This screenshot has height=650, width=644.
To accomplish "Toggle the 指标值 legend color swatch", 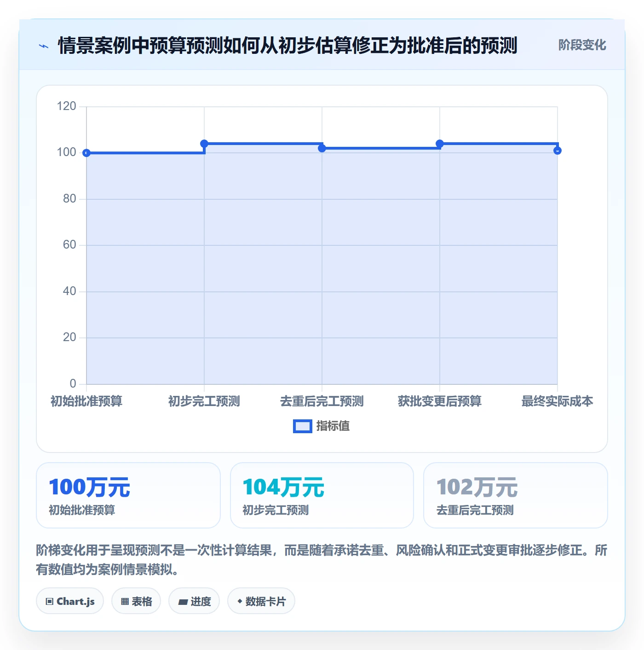I will tap(303, 426).
